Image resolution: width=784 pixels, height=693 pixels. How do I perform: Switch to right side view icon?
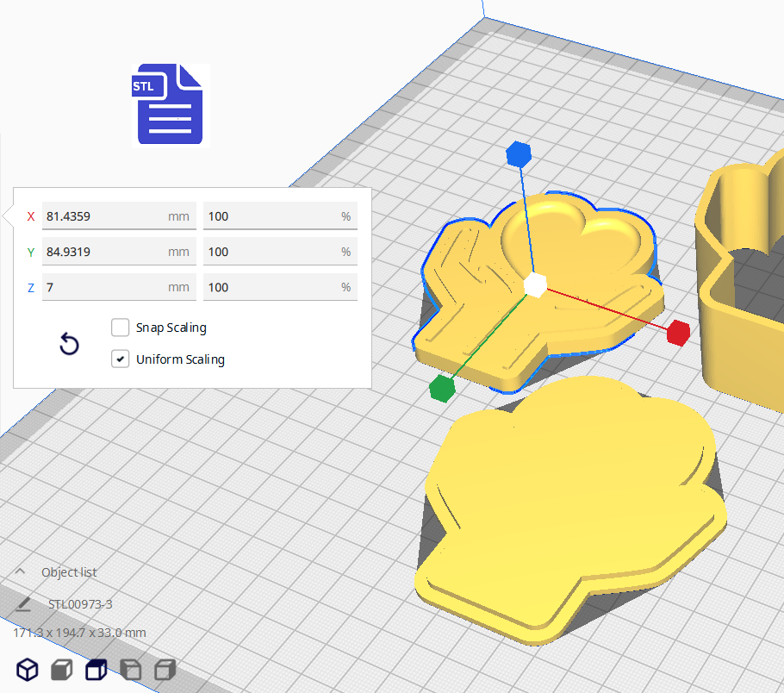click(165, 669)
